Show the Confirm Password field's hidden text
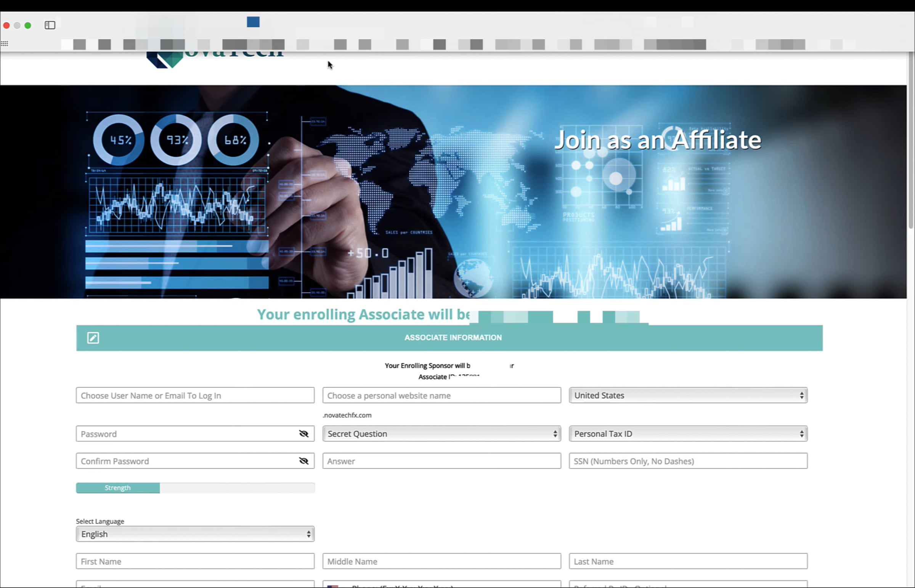Image resolution: width=915 pixels, height=588 pixels. coord(303,461)
